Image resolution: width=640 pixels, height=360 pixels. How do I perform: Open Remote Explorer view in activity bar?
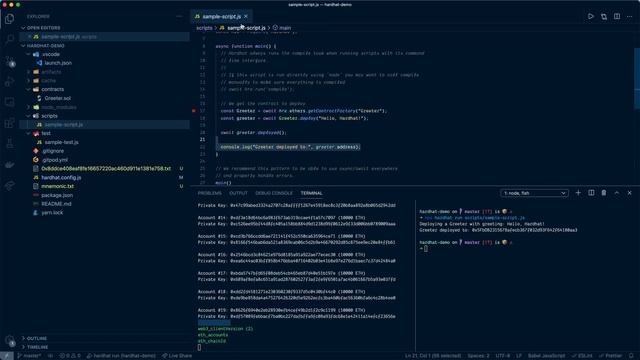pos(9,102)
